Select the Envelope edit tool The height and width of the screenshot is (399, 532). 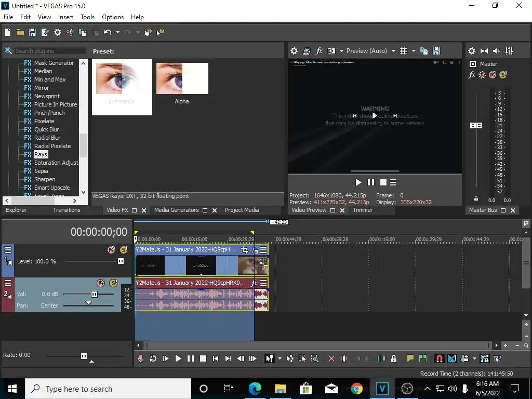[290, 358]
